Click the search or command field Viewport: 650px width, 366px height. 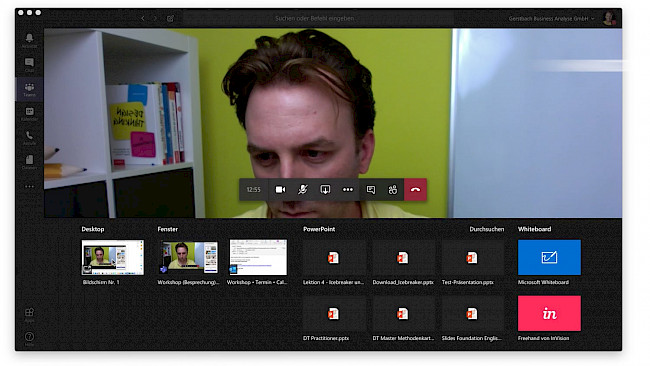coord(318,18)
